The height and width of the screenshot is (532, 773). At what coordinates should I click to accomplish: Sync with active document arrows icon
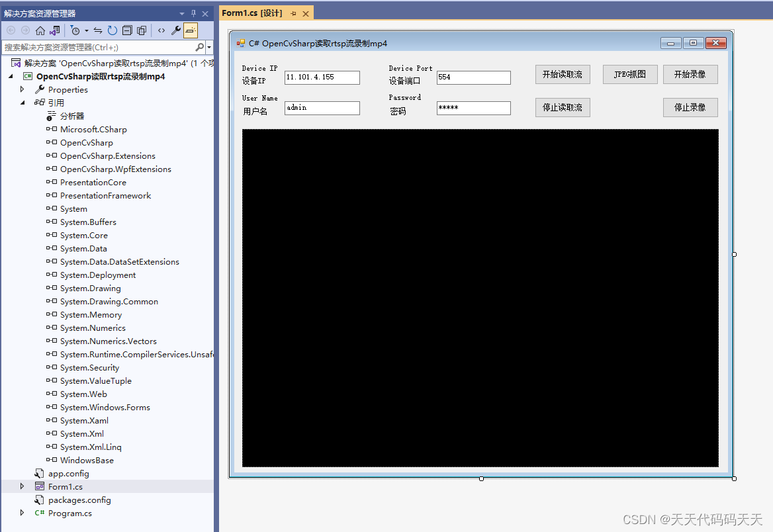click(97, 30)
